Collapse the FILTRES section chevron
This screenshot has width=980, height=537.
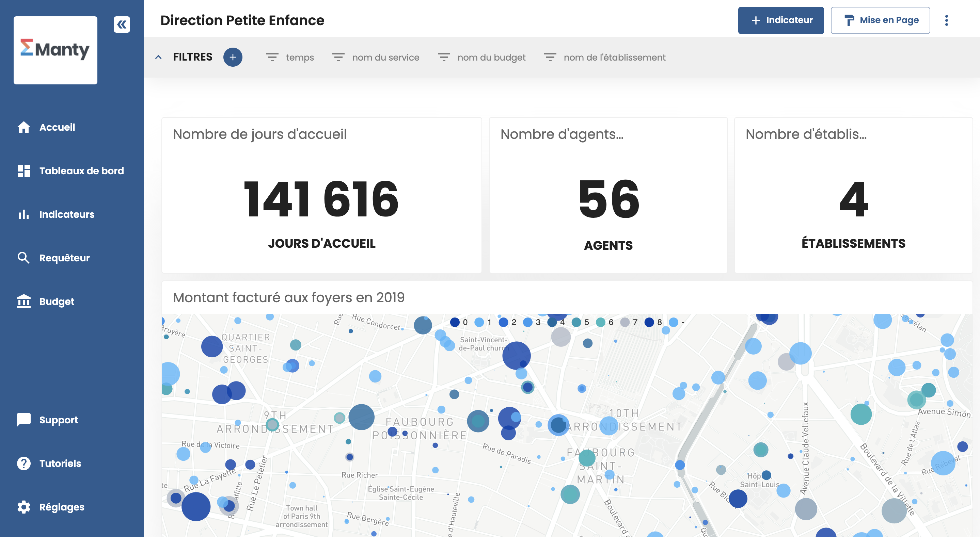click(x=159, y=58)
